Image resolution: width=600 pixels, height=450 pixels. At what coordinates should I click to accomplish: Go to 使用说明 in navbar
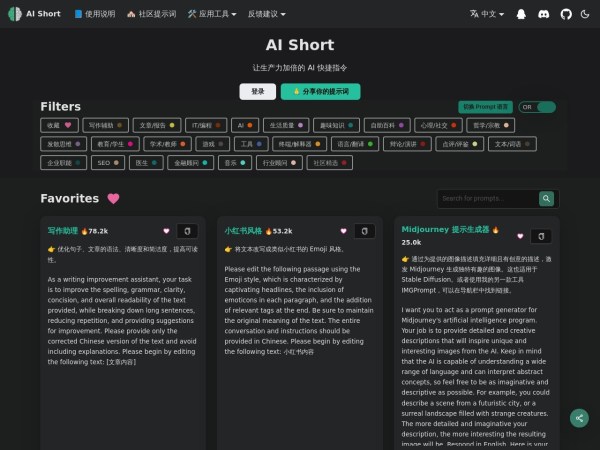click(94, 14)
